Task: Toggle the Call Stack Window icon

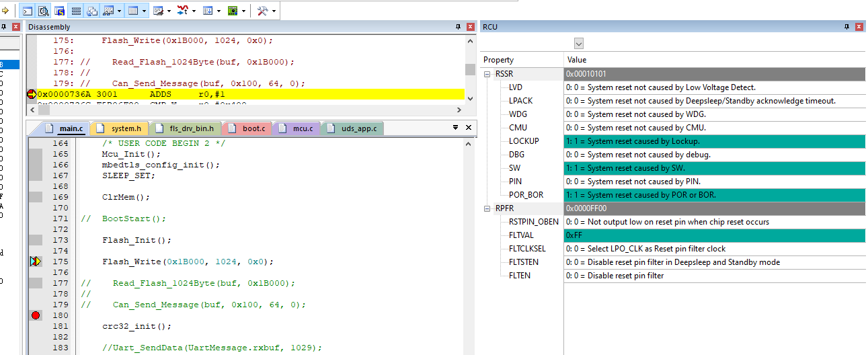Action: pos(92,11)
